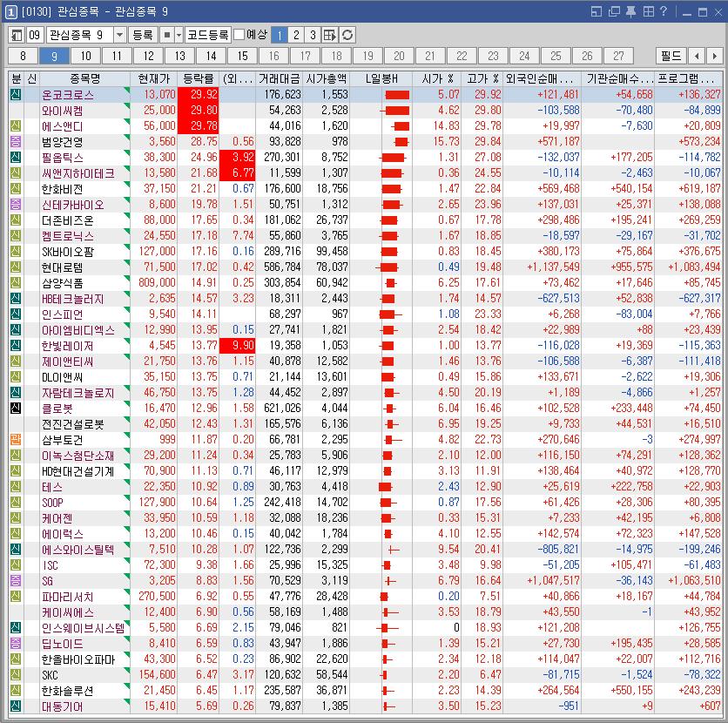Switch to watchlist tab 15
Viewport: 728px width, 723px height.
[243, 57]
